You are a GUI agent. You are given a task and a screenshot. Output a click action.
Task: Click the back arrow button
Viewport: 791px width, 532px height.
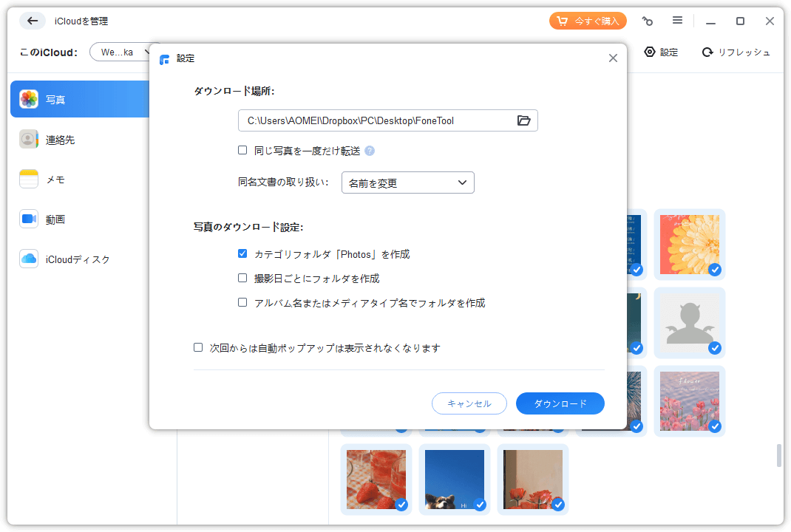pyautogui.click(x=33, y=21)
